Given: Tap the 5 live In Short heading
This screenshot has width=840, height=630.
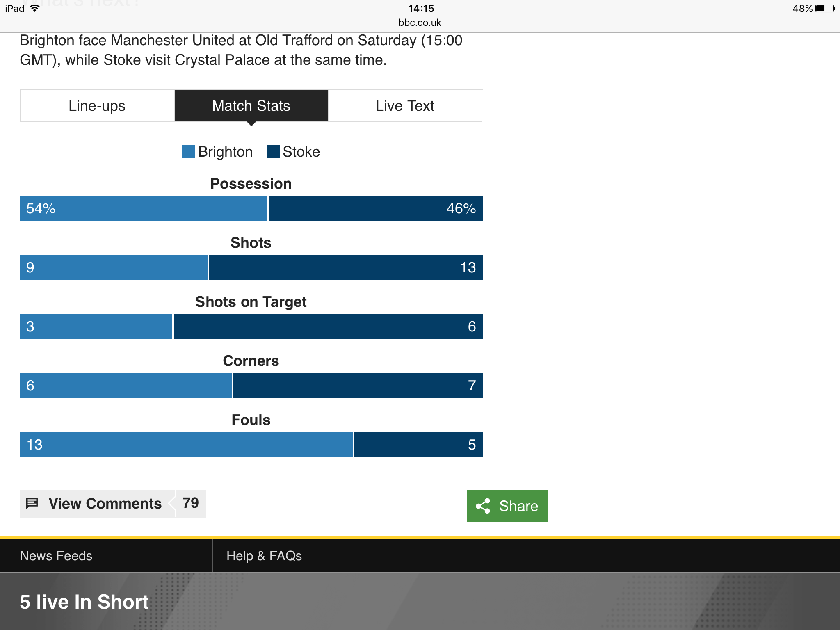Looking at the screenshot, I should pyautogui.click(x=84, y=602).
